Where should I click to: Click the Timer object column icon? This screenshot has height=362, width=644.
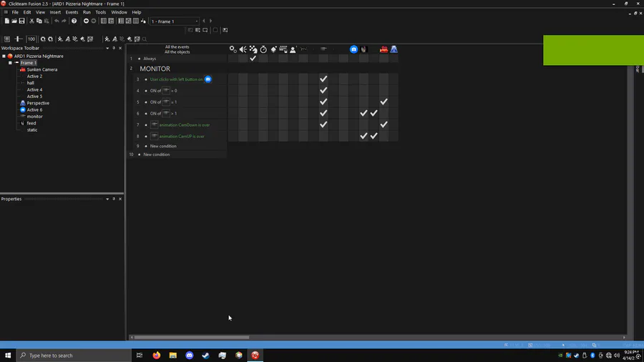coord(263,49)
